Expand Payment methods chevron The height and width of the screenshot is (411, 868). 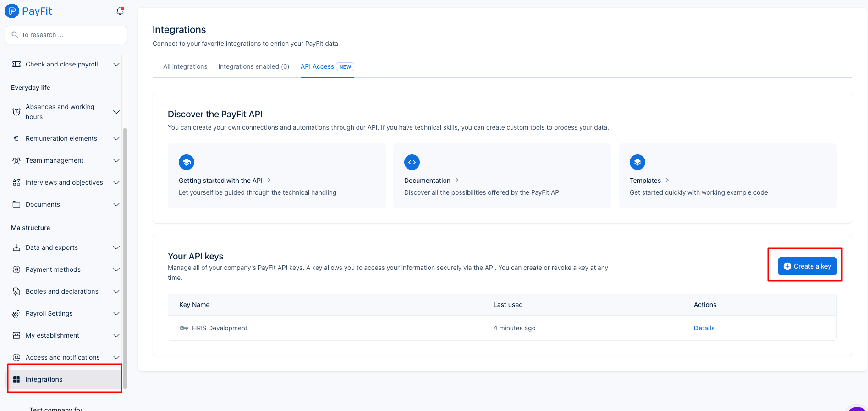[x=116, y=269]
